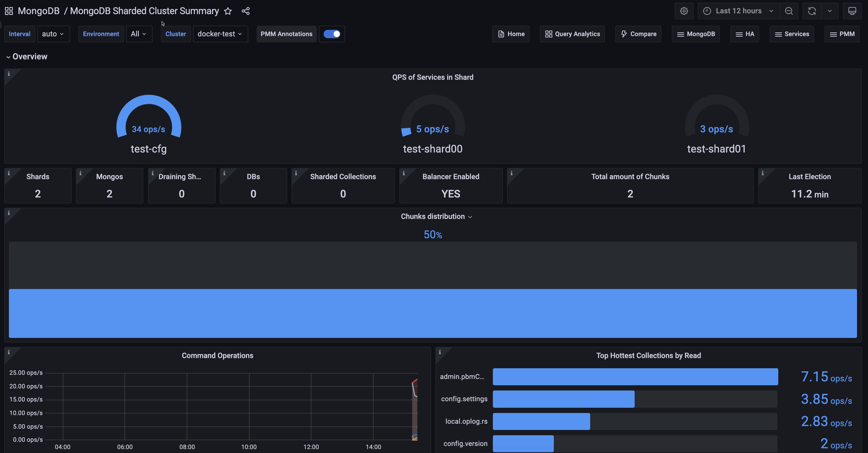Click the 2.83 ops/s value

click(x=826, y=421)
